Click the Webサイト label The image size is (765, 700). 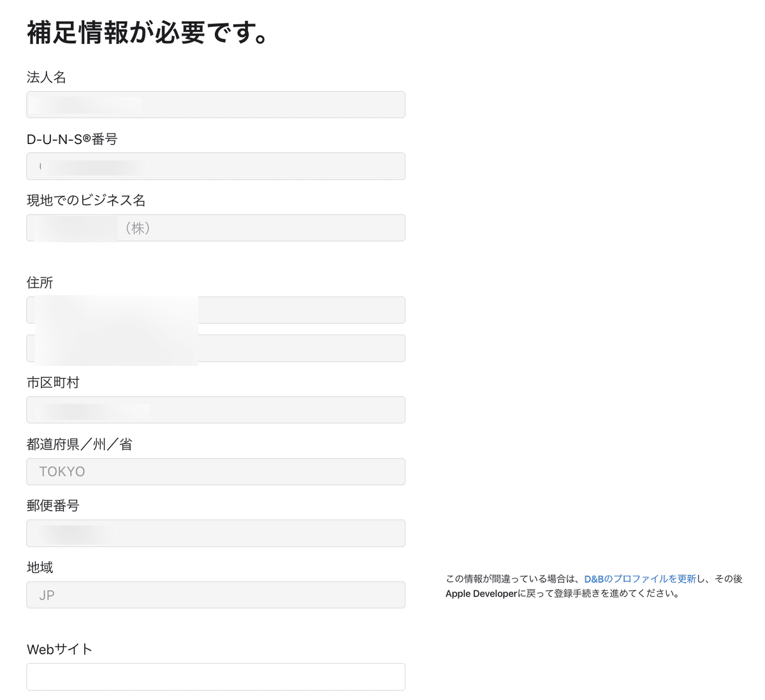59,649
